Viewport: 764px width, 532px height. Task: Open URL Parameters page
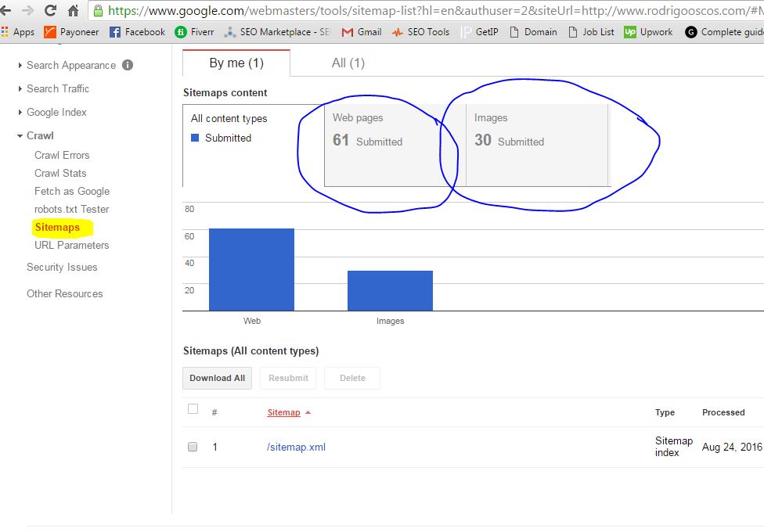tap(72, 245)
